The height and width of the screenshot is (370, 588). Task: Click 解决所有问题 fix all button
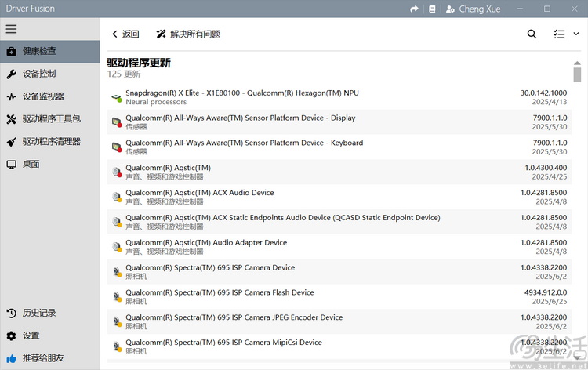pos(187,34)
